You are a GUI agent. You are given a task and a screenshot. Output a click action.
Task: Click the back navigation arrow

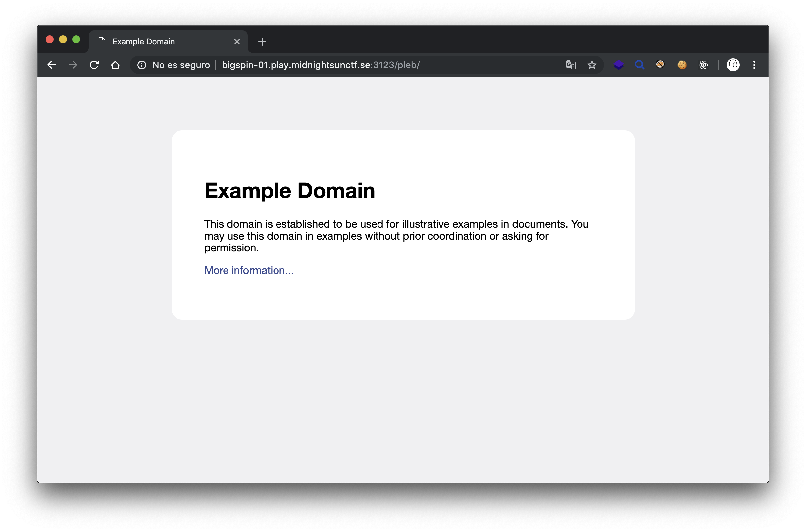[52, 65]
